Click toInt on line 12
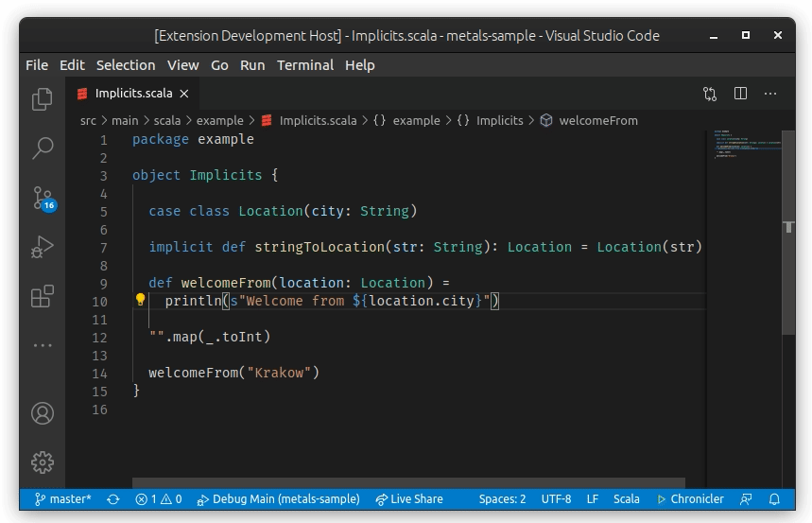812x523 pixels. (x=242, y=337)
